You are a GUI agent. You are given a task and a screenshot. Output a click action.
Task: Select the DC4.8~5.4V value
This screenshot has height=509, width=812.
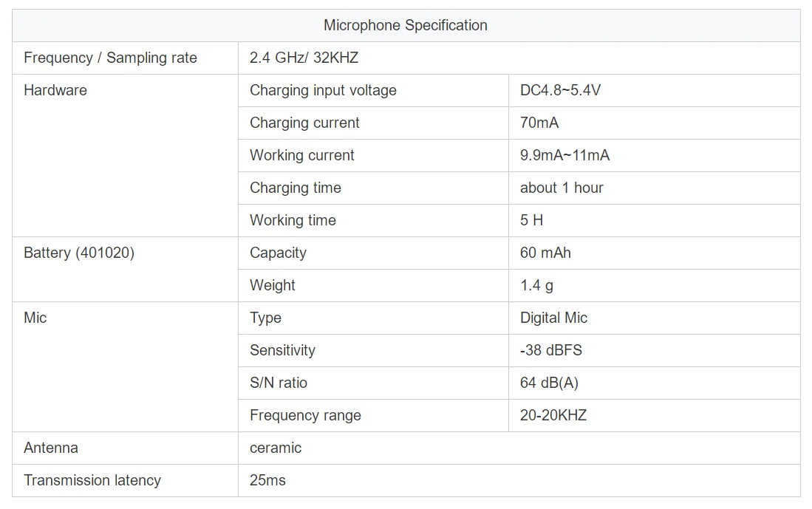560,90
